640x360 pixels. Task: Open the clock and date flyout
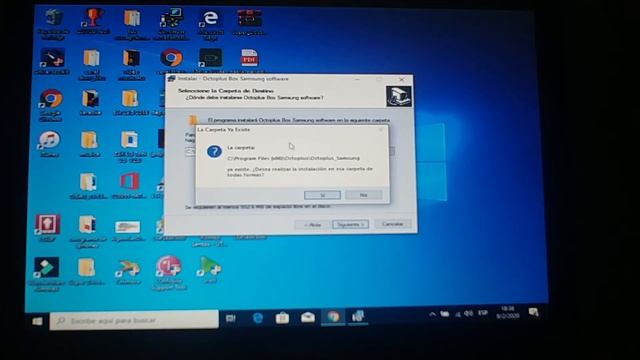coord(508,313)
